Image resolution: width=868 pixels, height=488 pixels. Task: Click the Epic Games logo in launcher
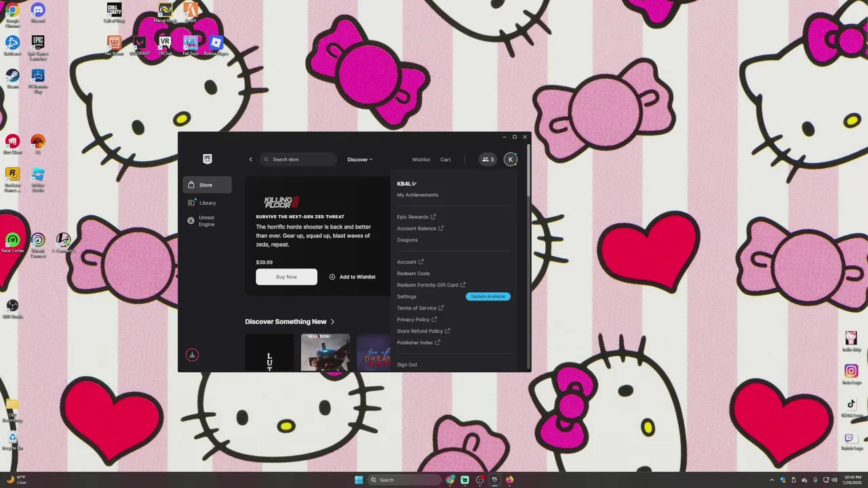pos(208,159)
